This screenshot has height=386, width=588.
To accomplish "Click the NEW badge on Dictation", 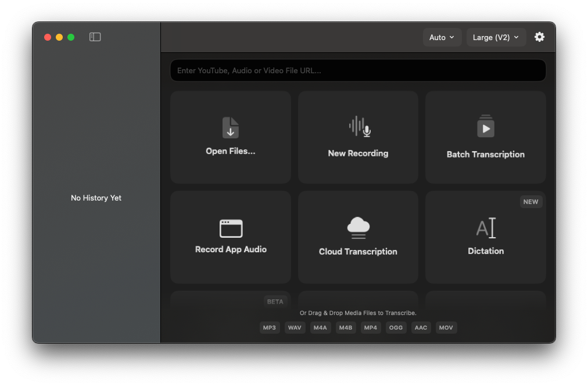I will (x=530, y=202).
